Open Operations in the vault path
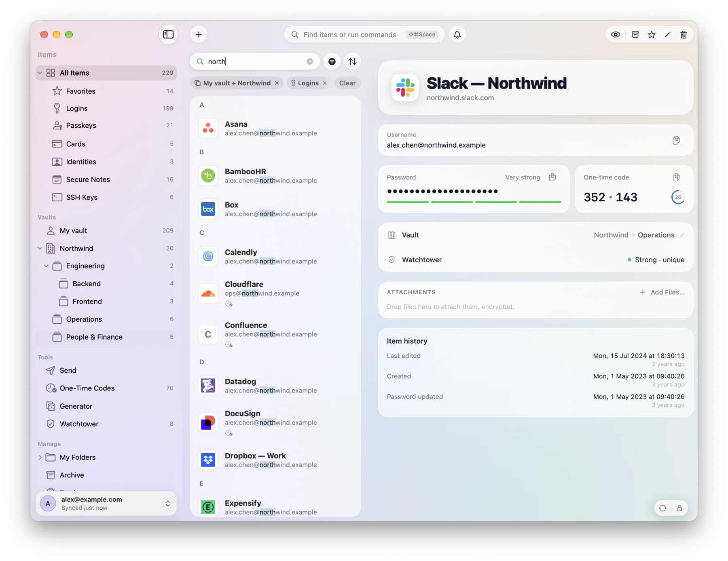 point(656,235)
